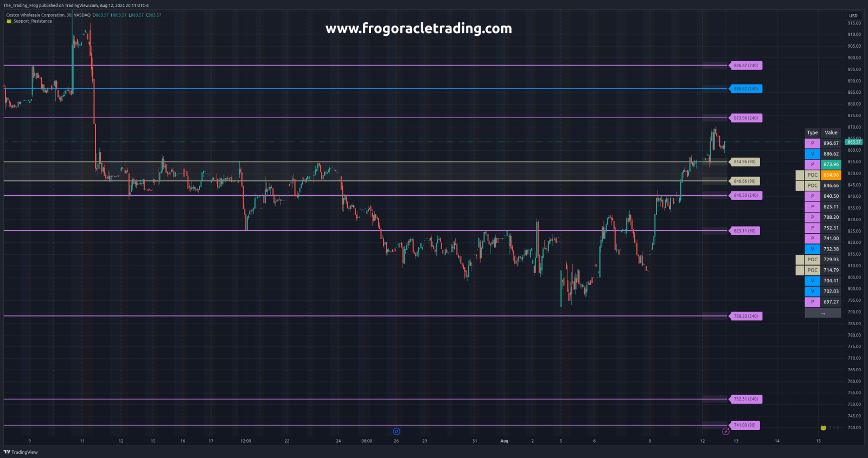
Task: Click the blue V cell beside 886.62
Action: pyautogui.click(x=812, y=154)
